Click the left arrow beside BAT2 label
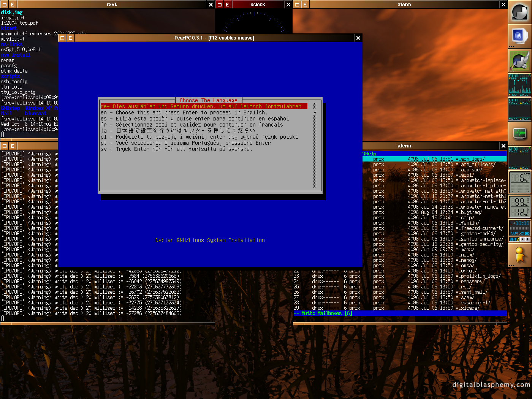Image resolution: width=532 pixels, height=399 pixels. [x=522, y=239]
